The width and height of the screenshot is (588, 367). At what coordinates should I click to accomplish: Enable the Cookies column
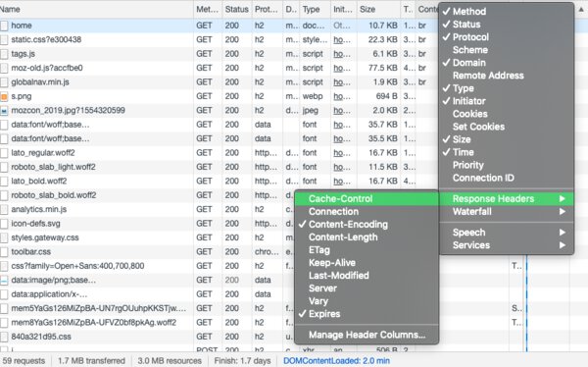[x=507, y=114]
